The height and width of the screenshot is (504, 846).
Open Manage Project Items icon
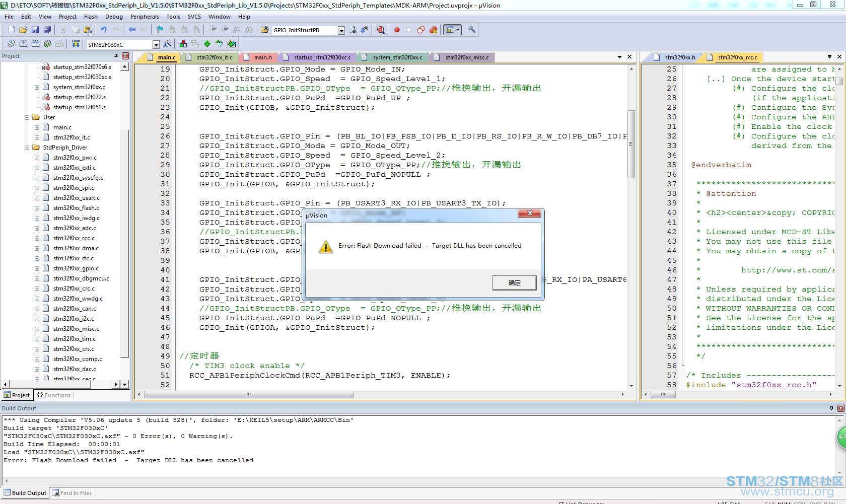tap(183, 44)
